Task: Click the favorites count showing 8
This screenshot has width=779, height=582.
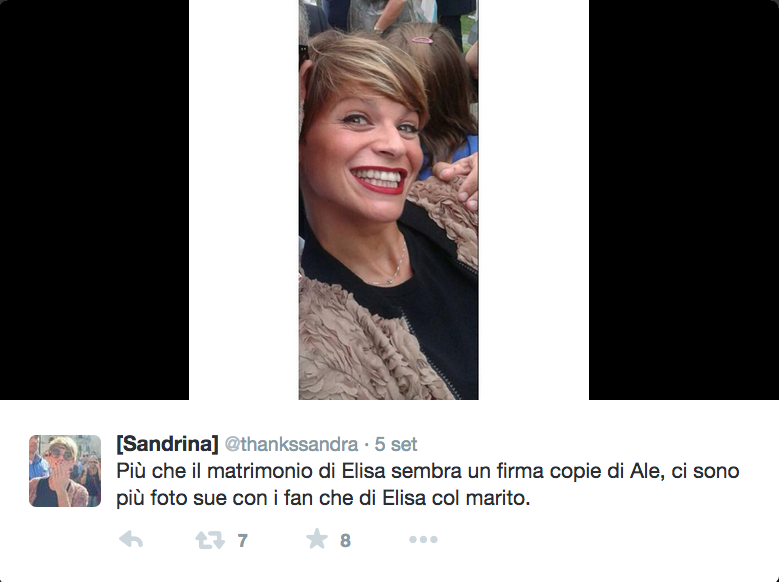Action: (x=345, y=540)
